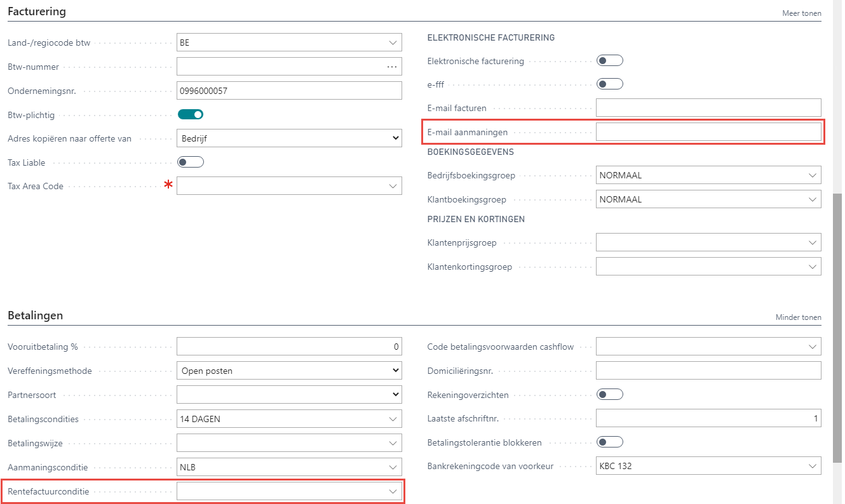Toggle the Rekeningoverzichten switch

click(x=610, y=395)
